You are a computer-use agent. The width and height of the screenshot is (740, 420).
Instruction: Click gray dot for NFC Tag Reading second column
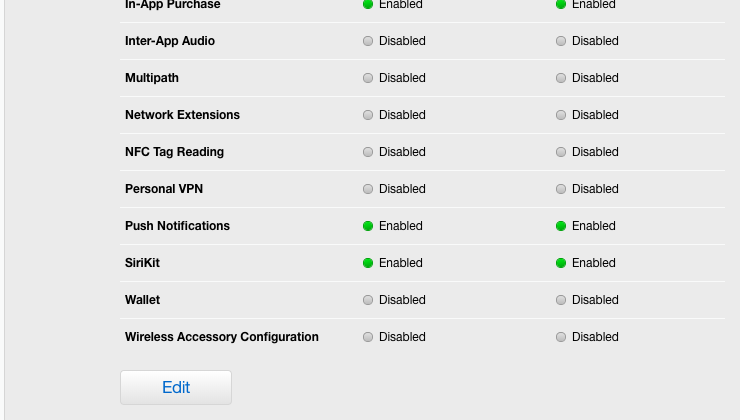click(561, 152)
